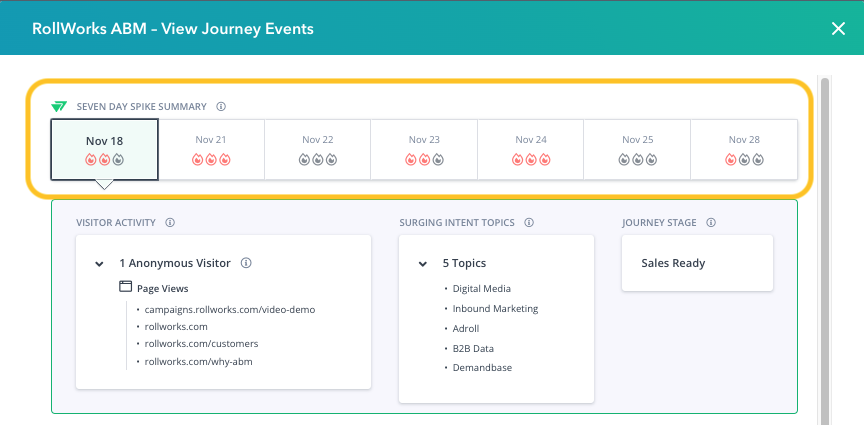Viewport: 864px width, 425px height.
Task: Select the Nov 28 day tab
Action: coord(744,149)
